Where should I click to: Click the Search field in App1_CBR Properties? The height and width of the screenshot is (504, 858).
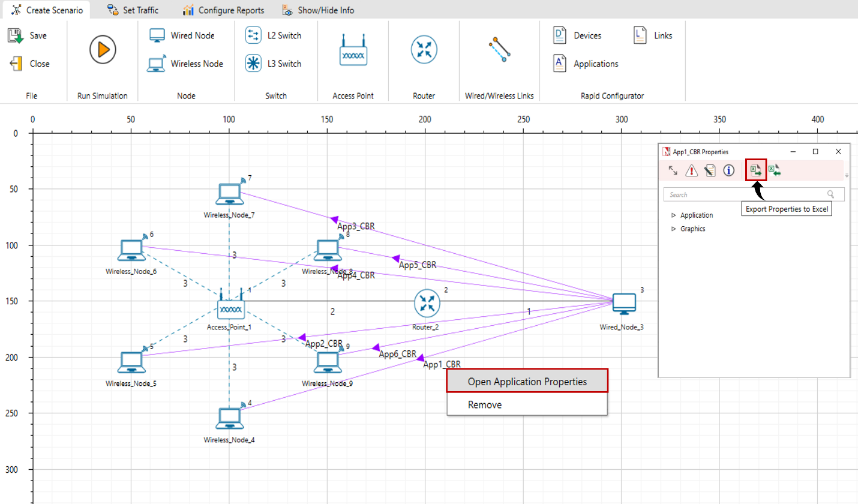754,194
